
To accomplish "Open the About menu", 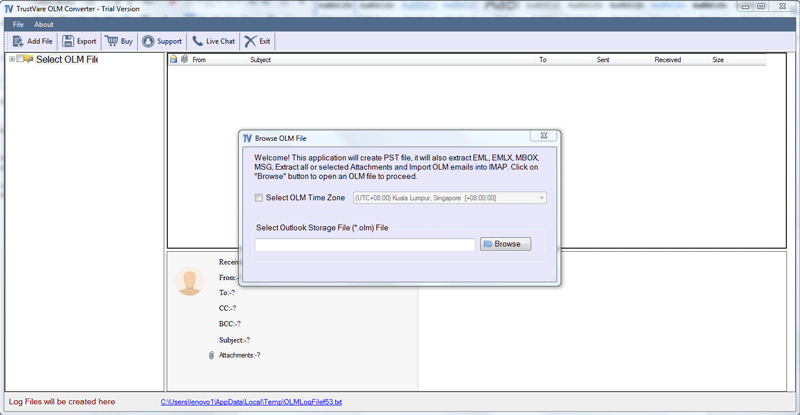I will point(44,25).
